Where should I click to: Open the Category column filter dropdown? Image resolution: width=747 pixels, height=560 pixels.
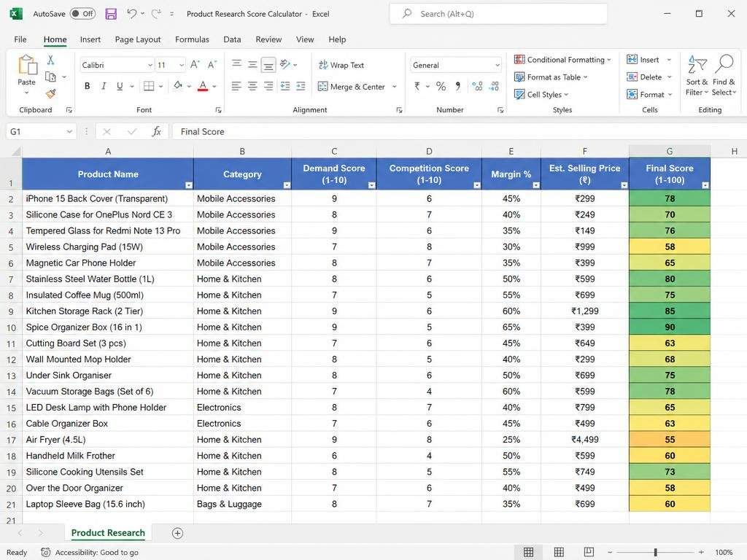(286, 185)
